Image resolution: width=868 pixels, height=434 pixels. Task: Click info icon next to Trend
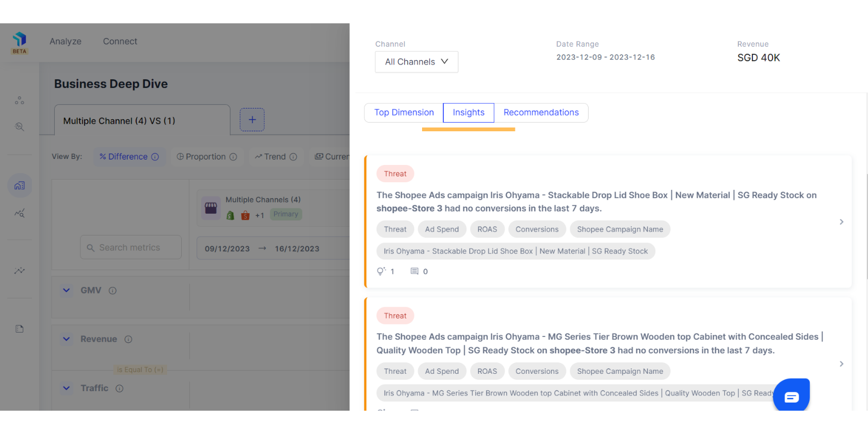pyautogui.click(x=293, y=157)
